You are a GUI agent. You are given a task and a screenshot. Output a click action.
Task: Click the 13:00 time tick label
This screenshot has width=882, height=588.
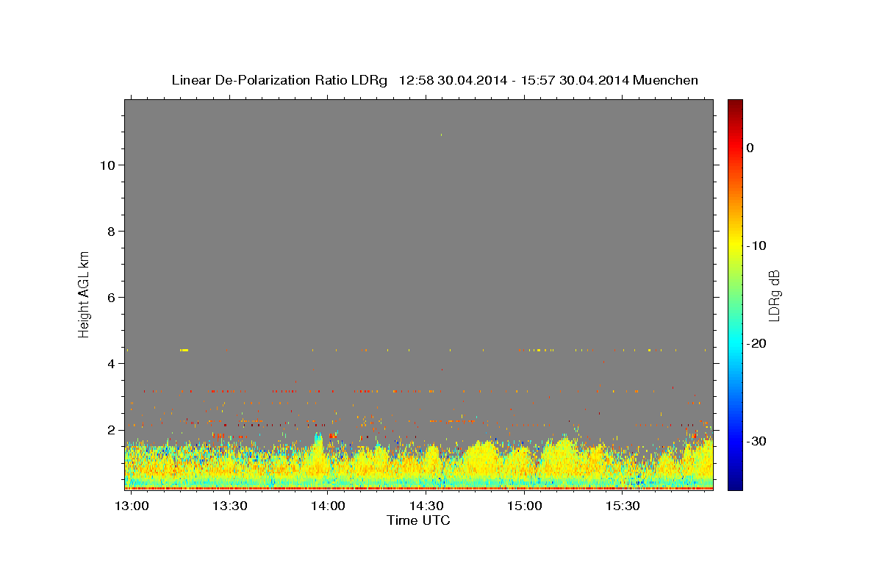(x=132, y=506)
